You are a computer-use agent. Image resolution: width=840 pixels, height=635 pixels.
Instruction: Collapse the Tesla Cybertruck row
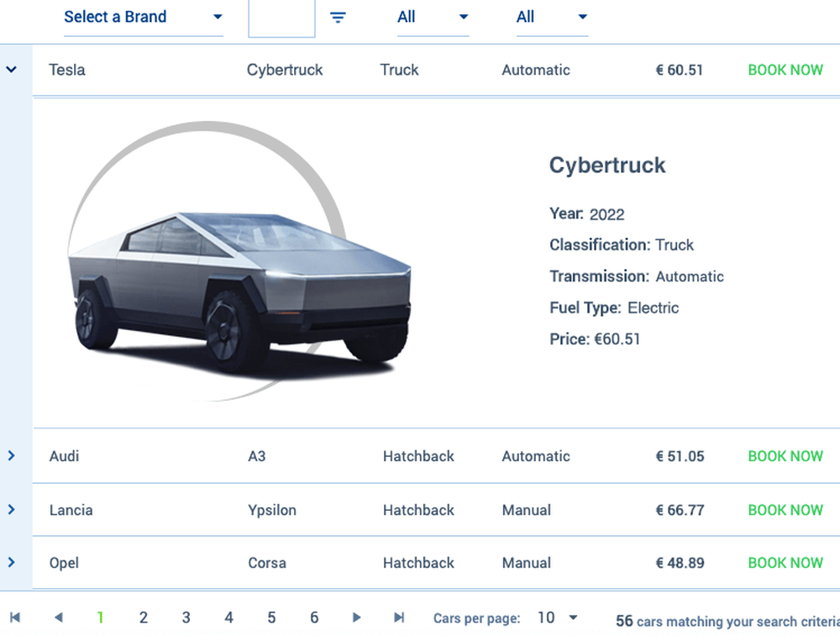[11, 69]
